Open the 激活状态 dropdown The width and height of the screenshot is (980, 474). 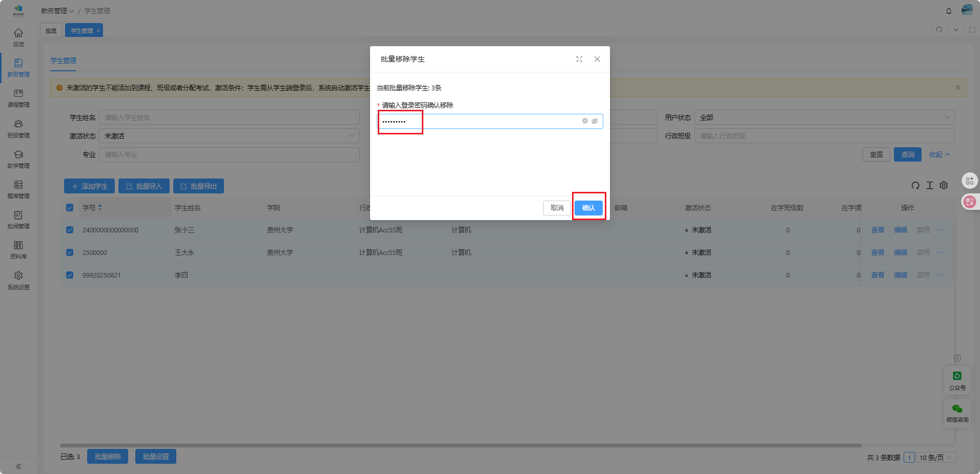pos(229,136)
